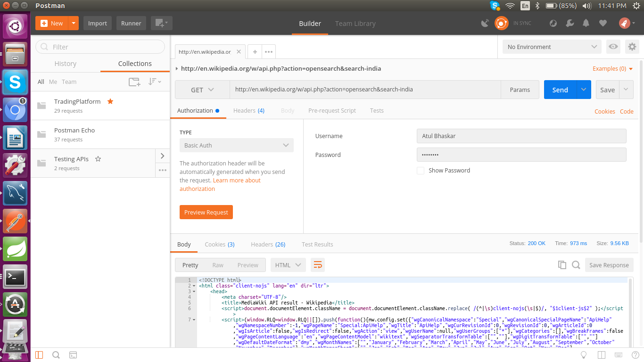The width and height of the screenshot is (644, 362).
Task: Open the Tests tab
Action: point(377,110)
